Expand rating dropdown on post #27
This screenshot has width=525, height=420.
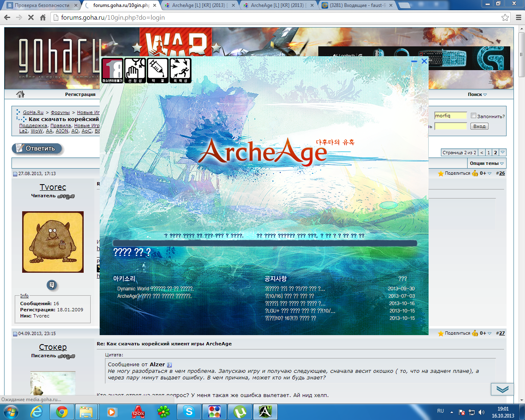point(489,333)
